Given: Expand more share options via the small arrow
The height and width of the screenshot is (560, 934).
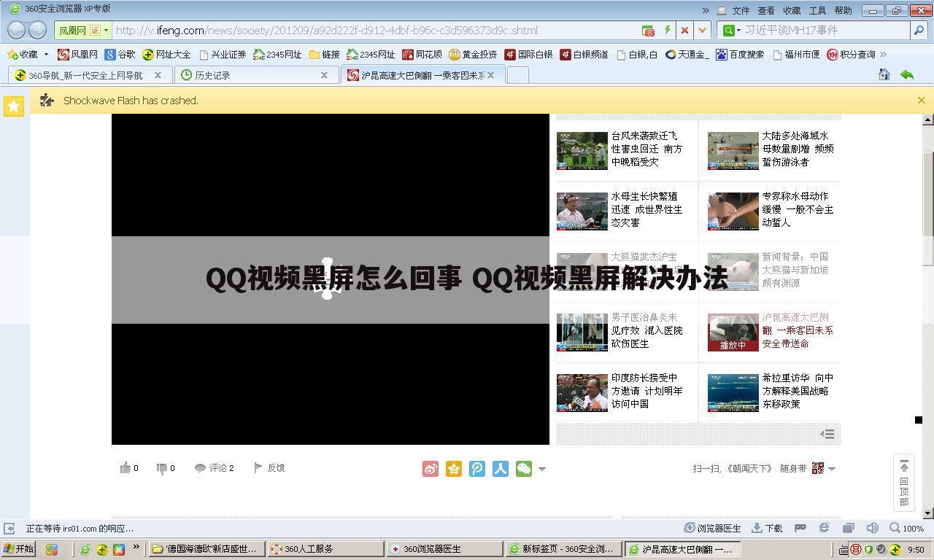Looking at the screenshot, I should click(542, 470).
